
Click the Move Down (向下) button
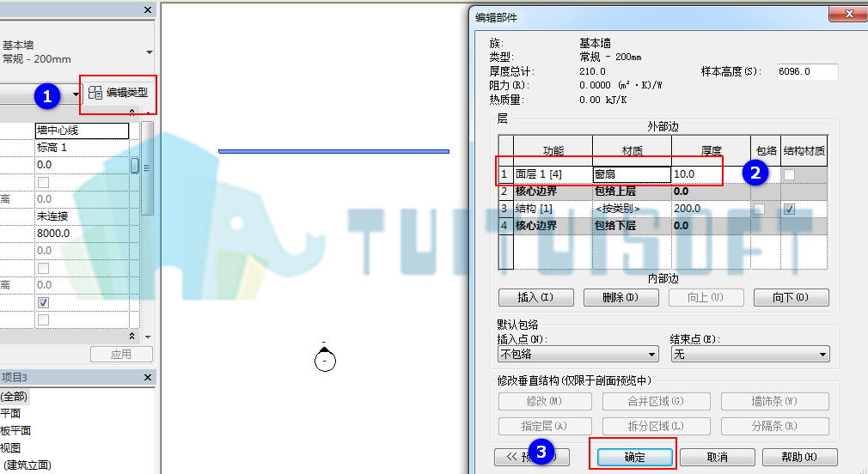point(791,298)
